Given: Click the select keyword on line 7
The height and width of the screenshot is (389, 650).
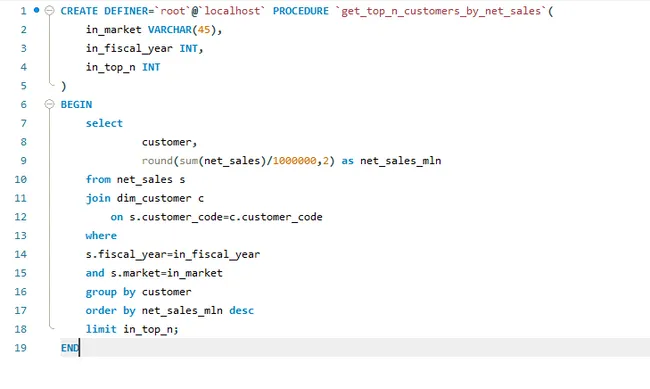Looking at the screenshot, I should coord(104,123).
